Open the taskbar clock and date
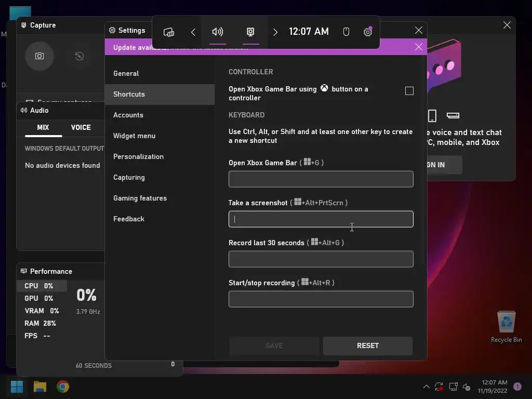This screenshot has width=532, height=399. (493, 387)
